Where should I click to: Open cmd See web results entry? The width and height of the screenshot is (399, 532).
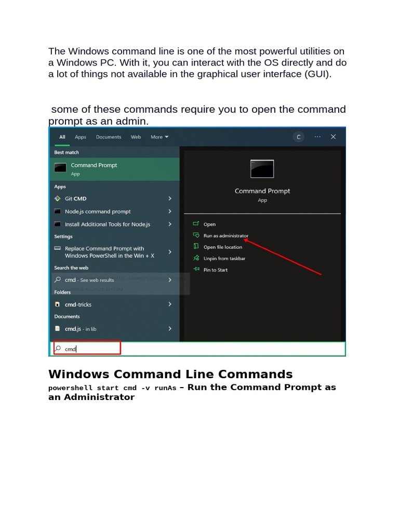pos(115,280)
